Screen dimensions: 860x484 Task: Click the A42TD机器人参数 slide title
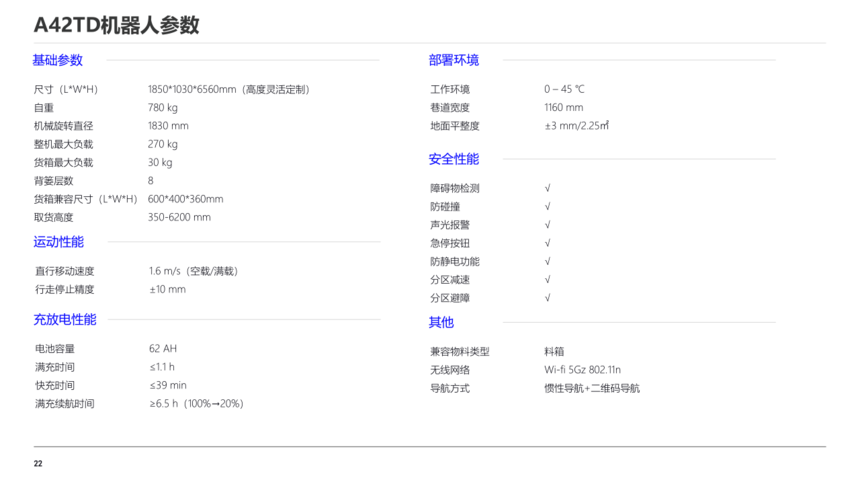click(116, 26)
